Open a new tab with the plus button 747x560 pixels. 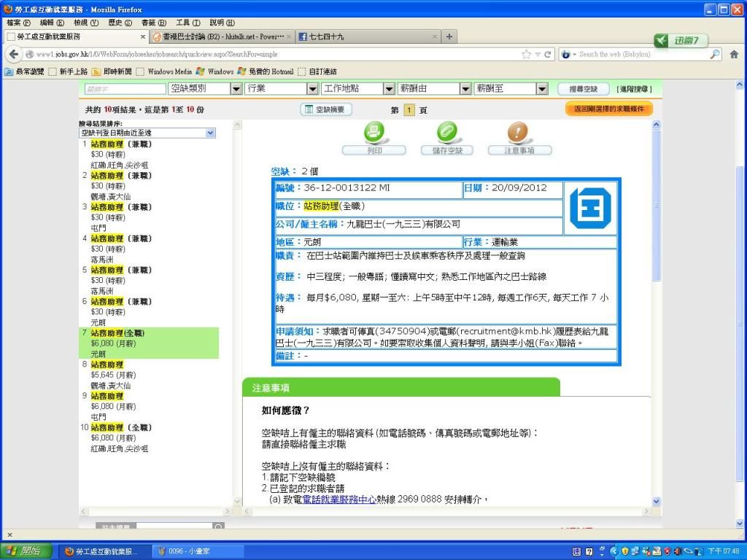pos(449,36)
